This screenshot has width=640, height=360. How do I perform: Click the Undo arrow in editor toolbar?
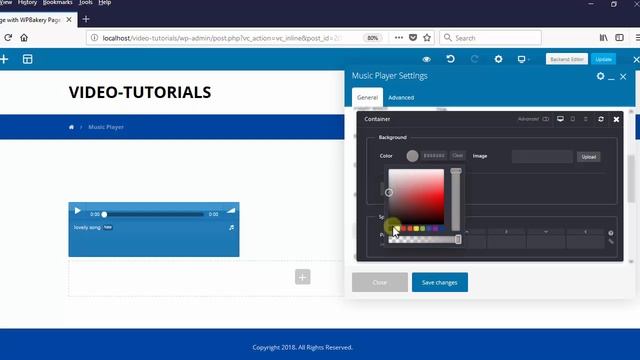[450, 59]
